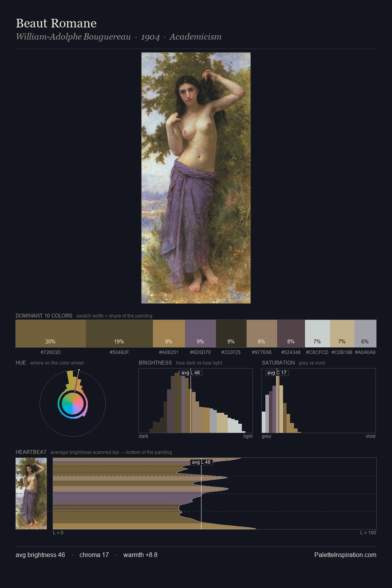
Task: Click the 'L = 100' heartbeat axis label
Action: [x=368, y=533]
